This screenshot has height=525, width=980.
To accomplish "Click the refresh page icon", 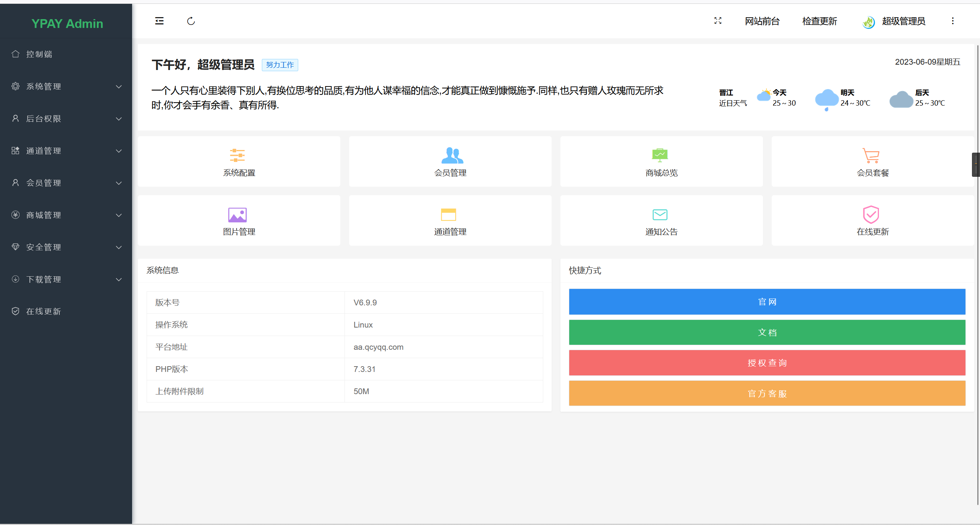I will coord(191,21).
